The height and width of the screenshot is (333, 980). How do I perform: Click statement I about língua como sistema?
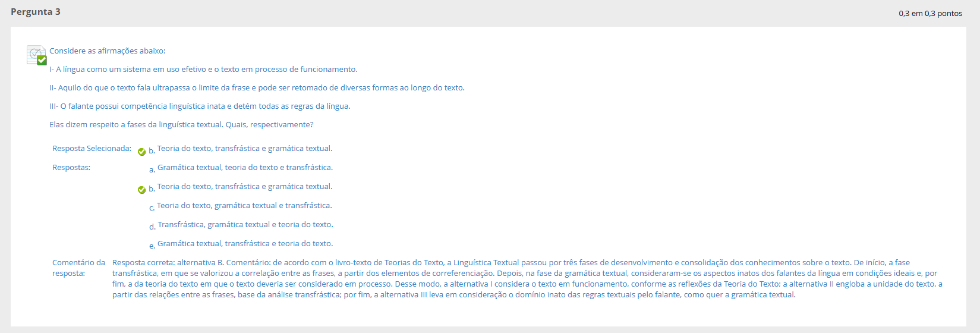pos(203,70)
